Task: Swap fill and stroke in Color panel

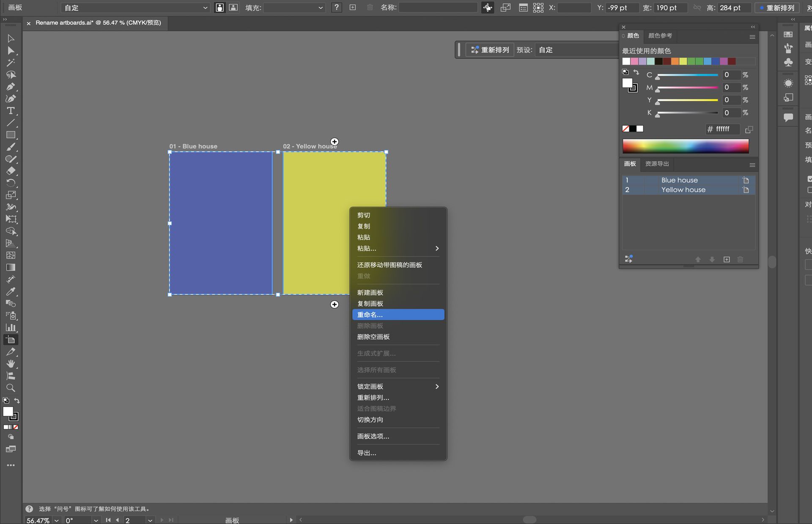Action: click(636, 73)
